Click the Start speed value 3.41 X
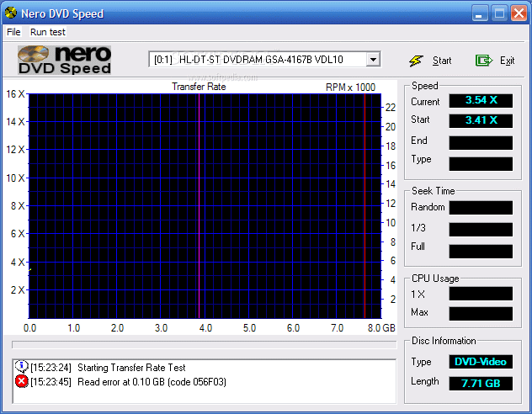532x414 pixels. [x=481, y=120]
